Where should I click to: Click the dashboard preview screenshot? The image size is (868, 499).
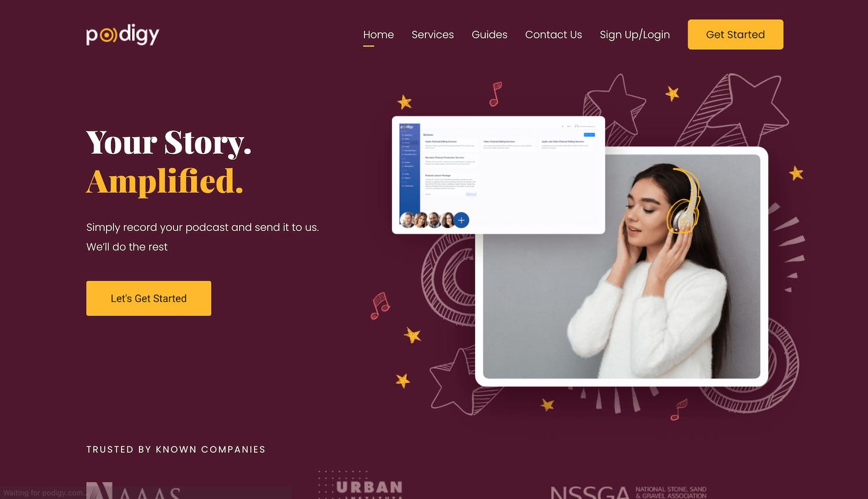pyautogui.click(x=498, y=175)
